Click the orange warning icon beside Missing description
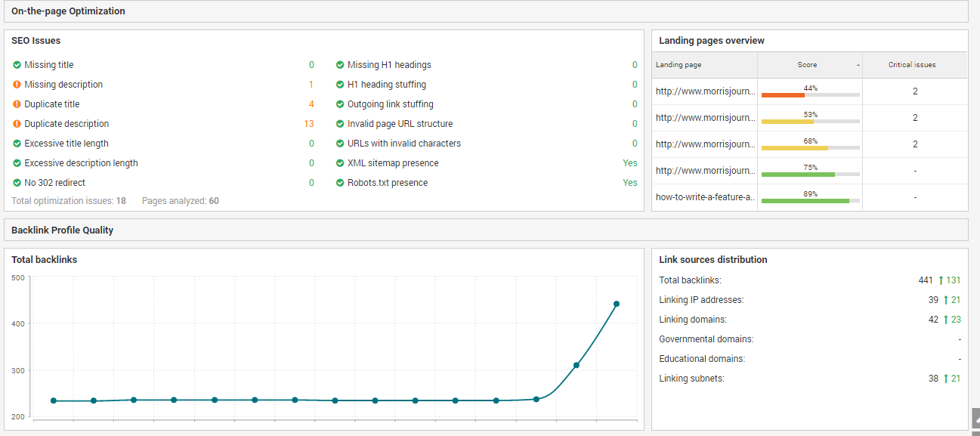The height and width of the screenshot is (436, 980). point(17,85)
